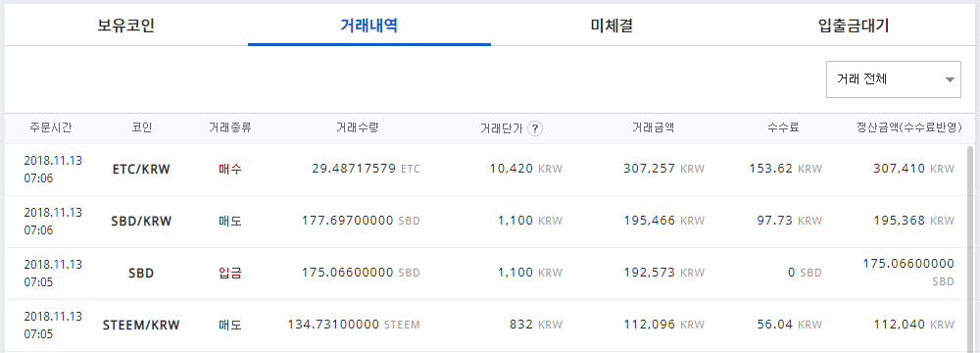This screenshot has height=353, width=980.
Task: Click the red 입금 label in SBD row
Action: pos(230,274)
